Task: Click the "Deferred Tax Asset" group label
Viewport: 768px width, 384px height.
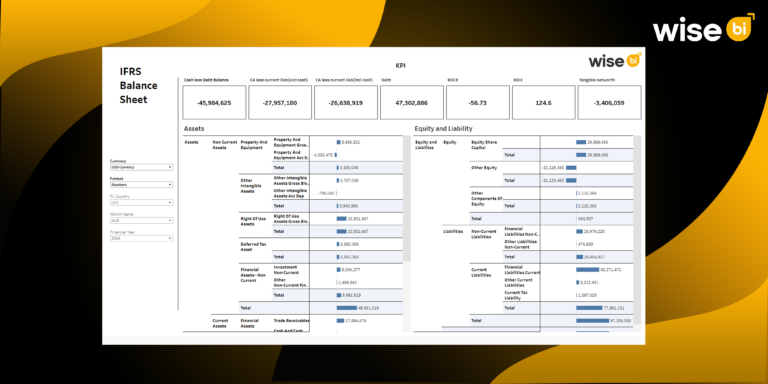Action: (253, 246)
